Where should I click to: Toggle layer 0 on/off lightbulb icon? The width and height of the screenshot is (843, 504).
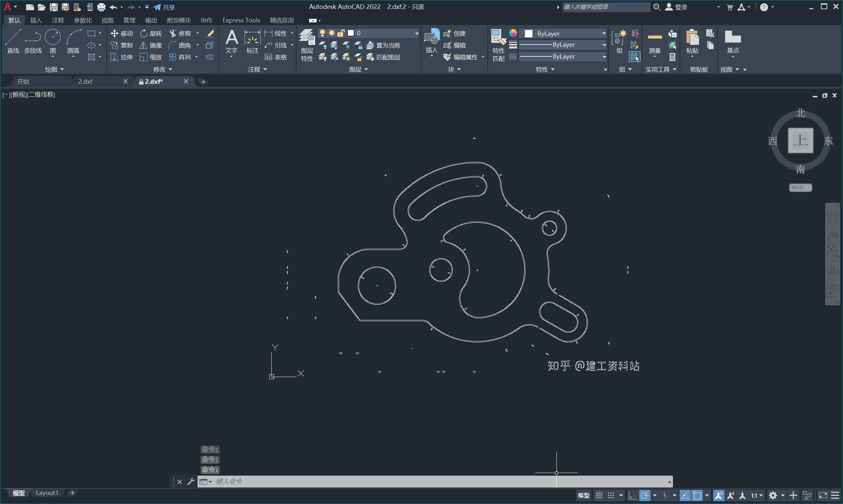pos(322,33)
